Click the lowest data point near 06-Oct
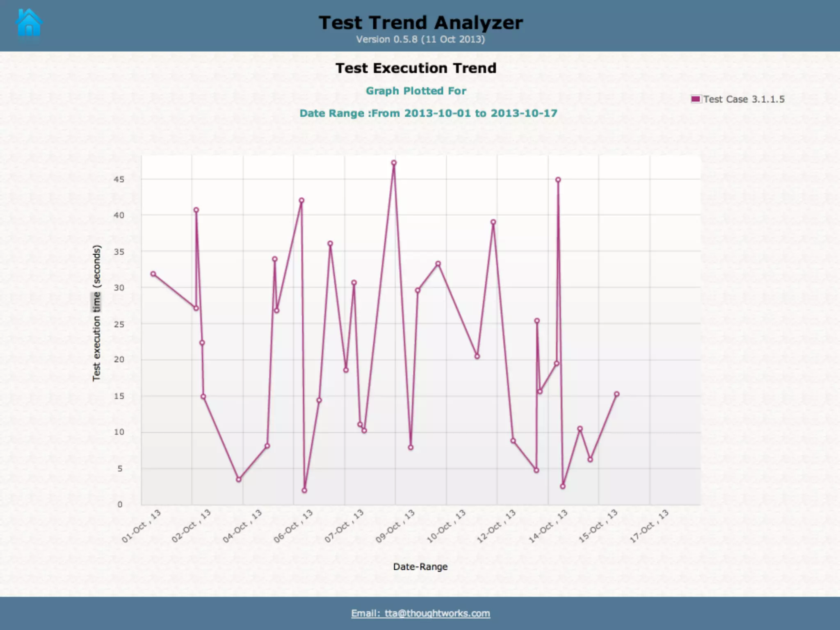The image size is (840, 630). (304, 491)
